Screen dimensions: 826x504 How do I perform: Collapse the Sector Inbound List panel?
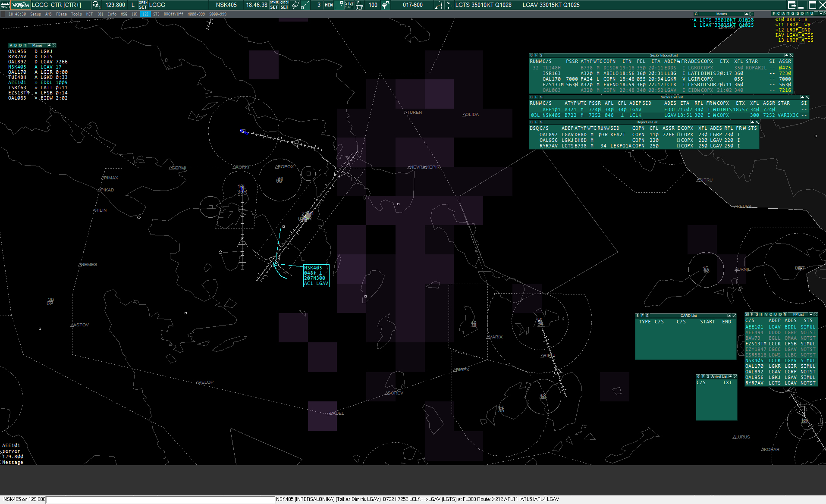(x=786, y=55)
